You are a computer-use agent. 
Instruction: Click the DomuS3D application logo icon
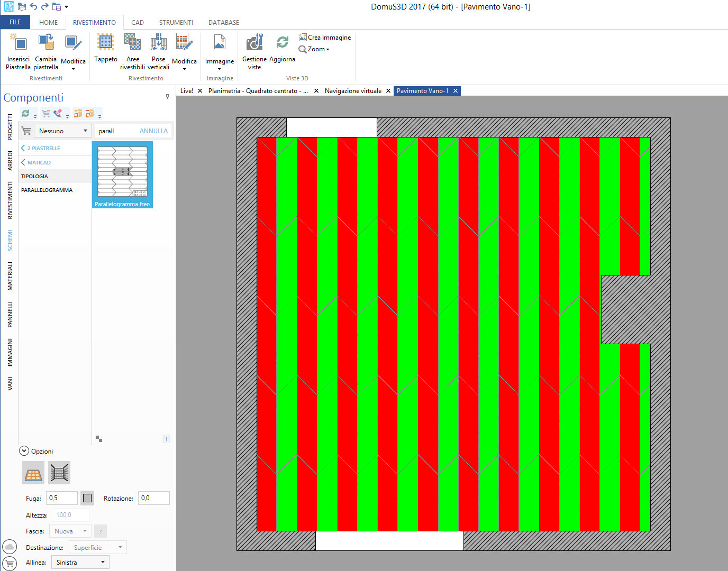click(x=9, y=7)
